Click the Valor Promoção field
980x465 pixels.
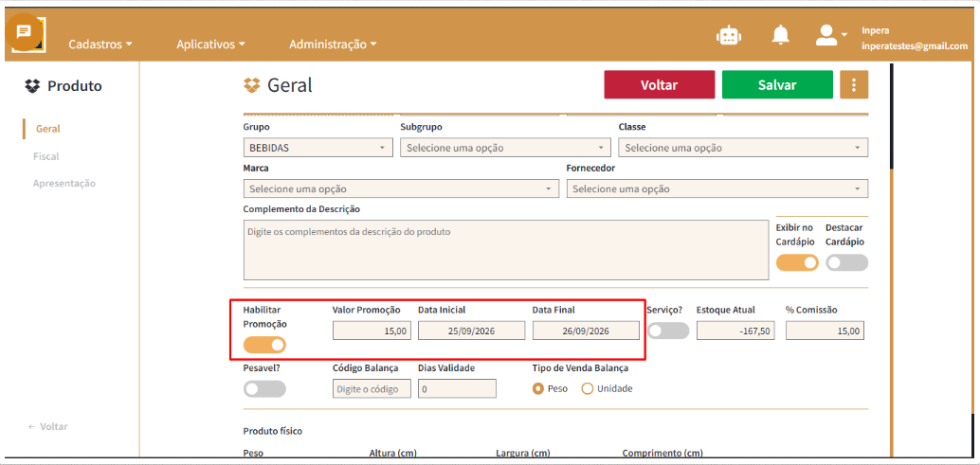pyautogui.click(x=372, y=331)
